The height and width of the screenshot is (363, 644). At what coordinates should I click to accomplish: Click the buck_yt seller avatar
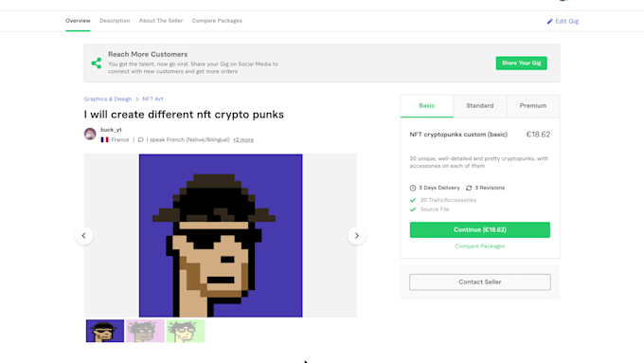(90, 134)
